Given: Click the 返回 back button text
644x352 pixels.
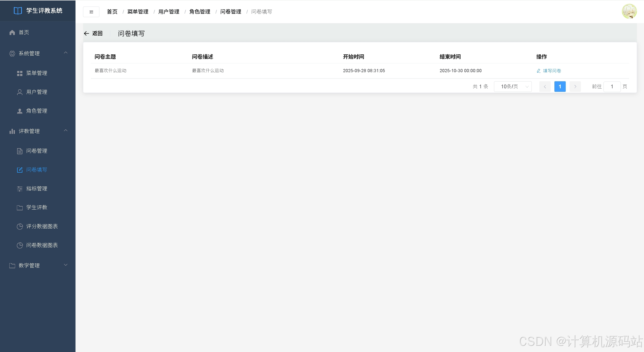Looking at the screenshot, I should (97, 33).
